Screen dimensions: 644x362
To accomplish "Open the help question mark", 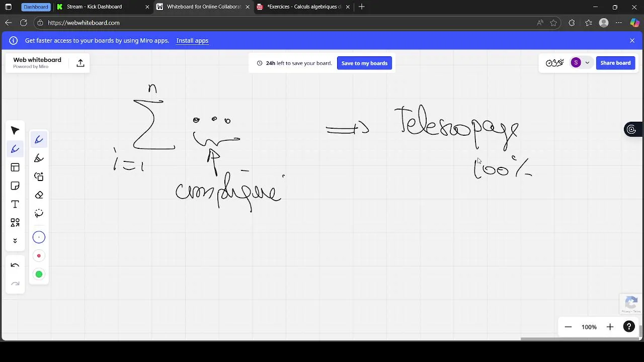I will pos(629,327).
